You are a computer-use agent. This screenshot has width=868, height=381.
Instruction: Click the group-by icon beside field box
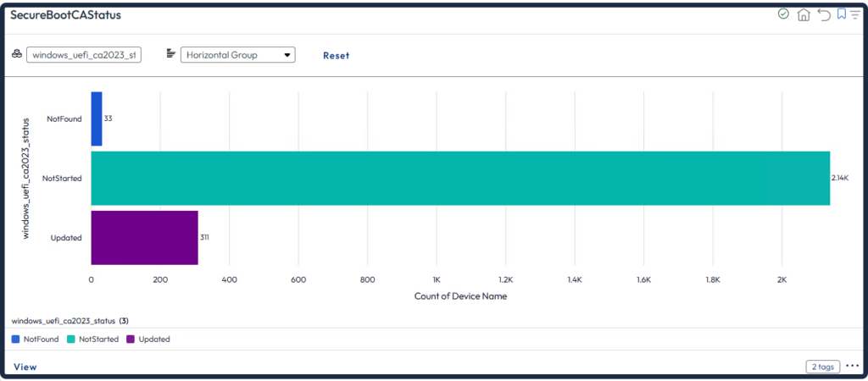16,54
